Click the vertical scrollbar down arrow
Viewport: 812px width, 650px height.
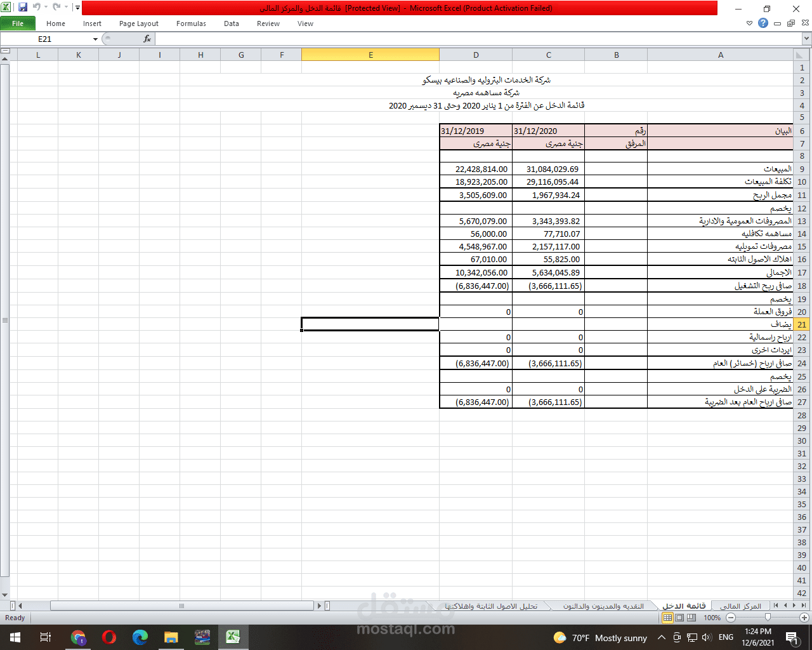(x=5, y=595)
